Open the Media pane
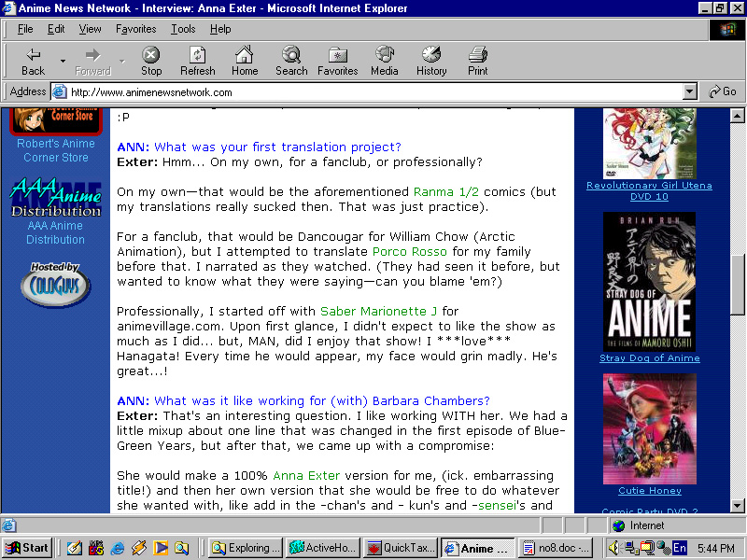Image resolution: width=747 pixels, height=560 pixels. point(385,61)
